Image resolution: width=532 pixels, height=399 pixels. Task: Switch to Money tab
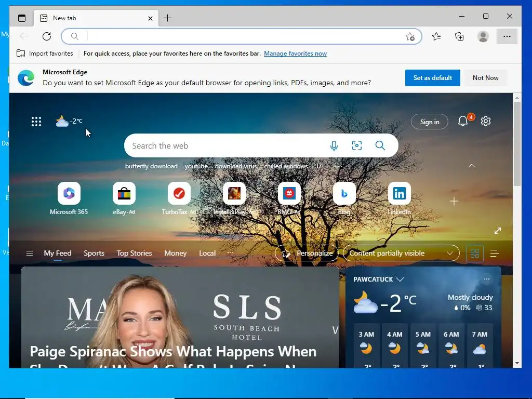click(176, 253)
